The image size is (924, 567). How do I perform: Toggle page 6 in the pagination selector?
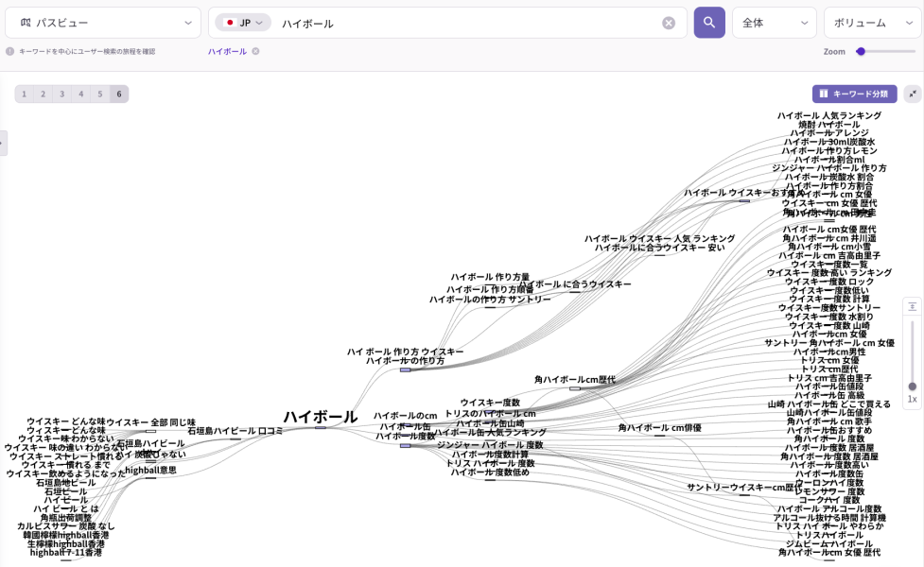pyautogui.click(x=118, y=94)
